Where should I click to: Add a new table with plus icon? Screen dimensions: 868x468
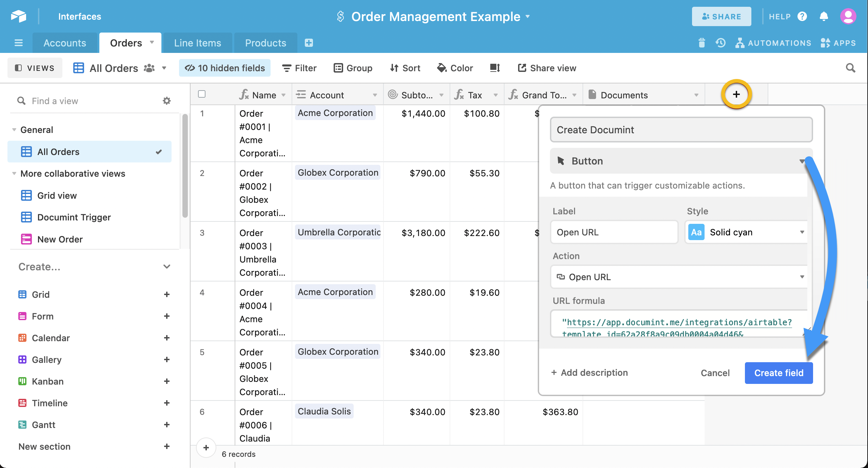pyautogui.click(x=309, y=43)
